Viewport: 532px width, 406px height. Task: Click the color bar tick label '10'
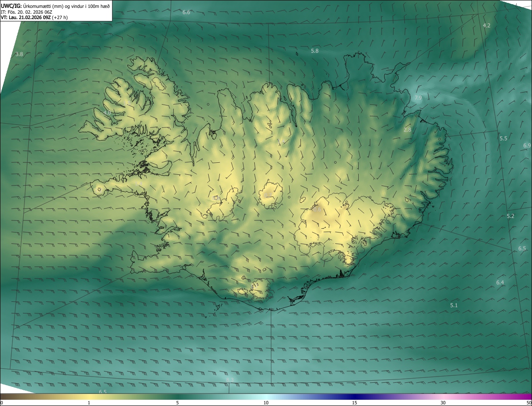click(266, 403)
